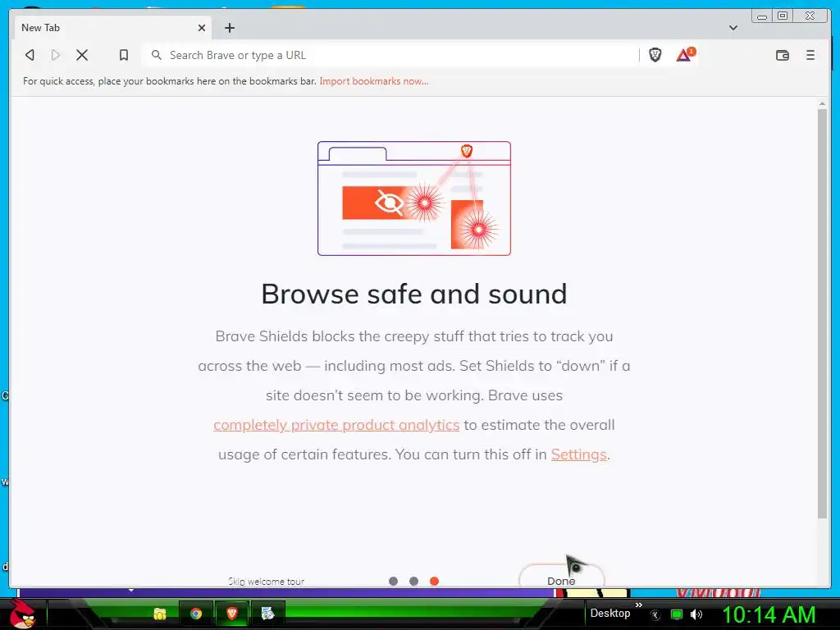Open the volume speaker tray icon
The image size is (840, 630).
[x=696, y=614]
